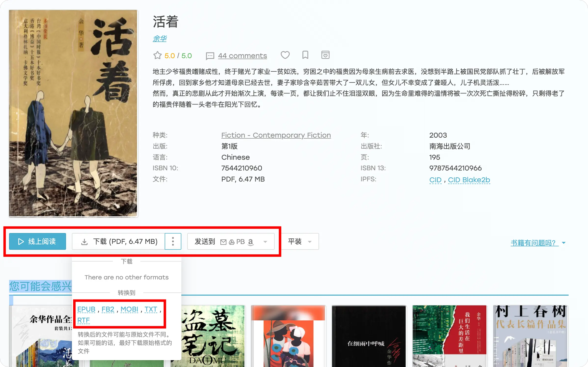588x367 pixels.
Task: Convert to RTF format
Action: [83, 320]
